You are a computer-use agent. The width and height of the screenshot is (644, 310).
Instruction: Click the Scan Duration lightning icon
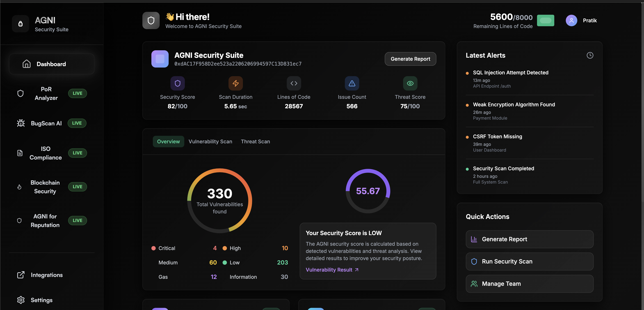(236, 83)
